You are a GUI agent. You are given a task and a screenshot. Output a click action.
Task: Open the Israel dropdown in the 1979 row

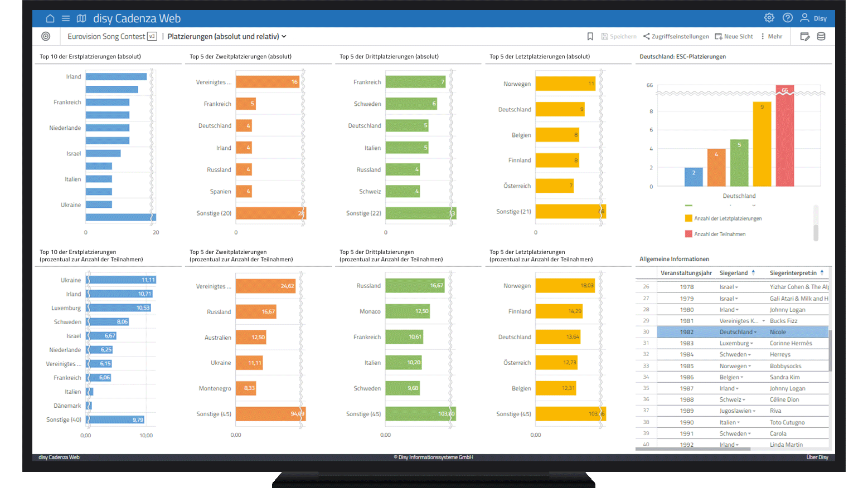click(x=736, y=299)
